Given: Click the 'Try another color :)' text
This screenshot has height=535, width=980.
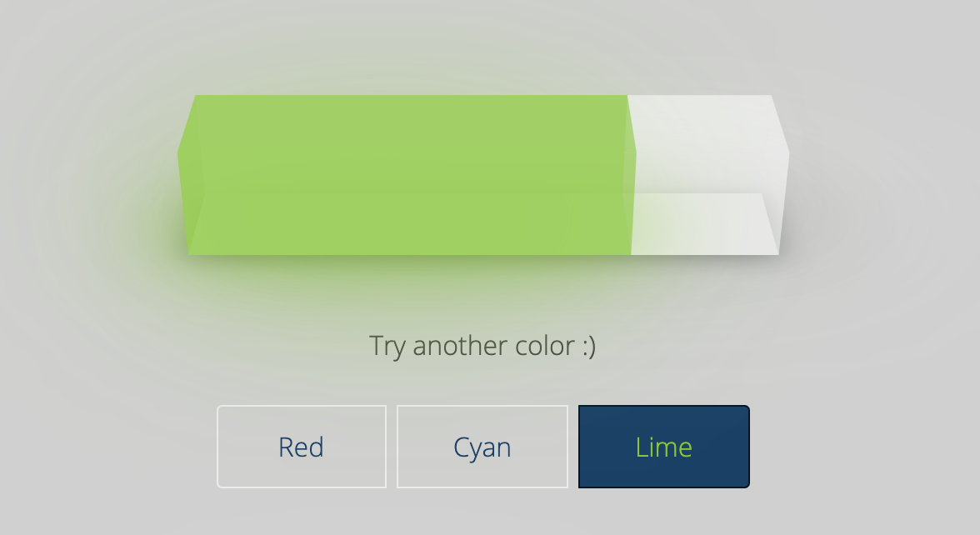Looking at the screenshot, I should point(482,346).
